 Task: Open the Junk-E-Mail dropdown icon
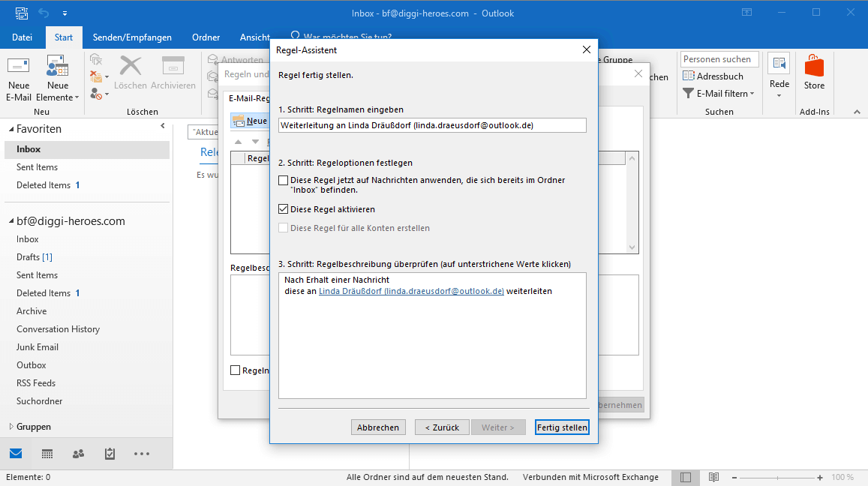[99, 94]
